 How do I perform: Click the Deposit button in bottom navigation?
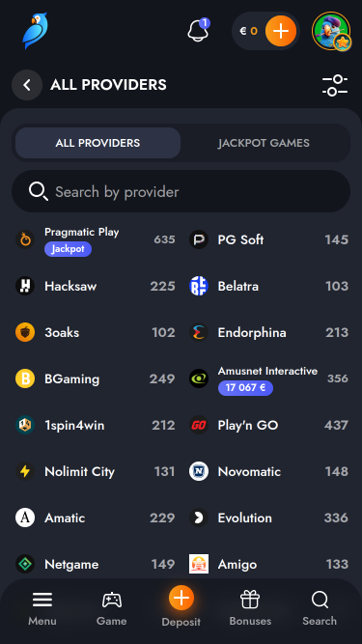point(181,607)
